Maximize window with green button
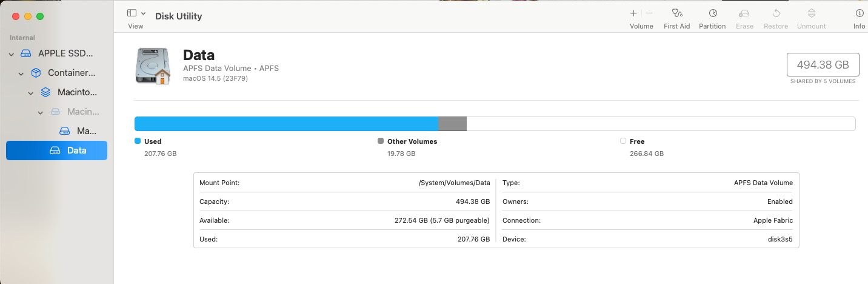This screenshot has height=284, width=868. coord(40,16)
